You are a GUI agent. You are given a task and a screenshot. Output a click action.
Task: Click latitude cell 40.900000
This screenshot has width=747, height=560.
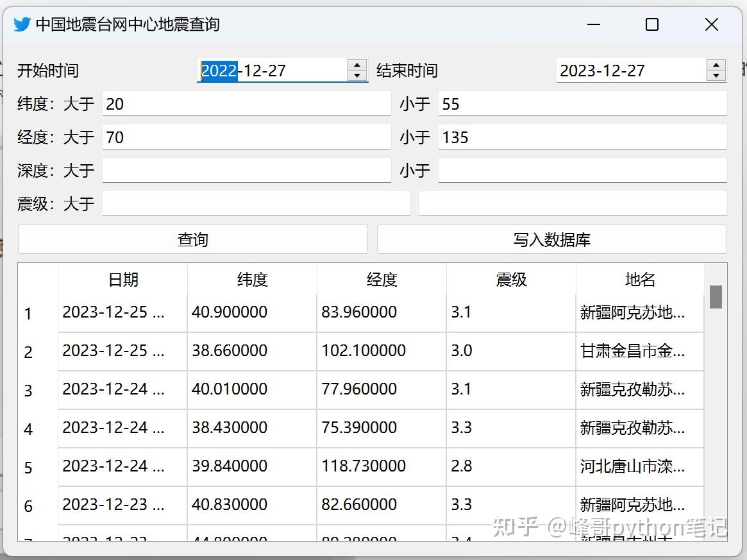(x=253, y=313)
